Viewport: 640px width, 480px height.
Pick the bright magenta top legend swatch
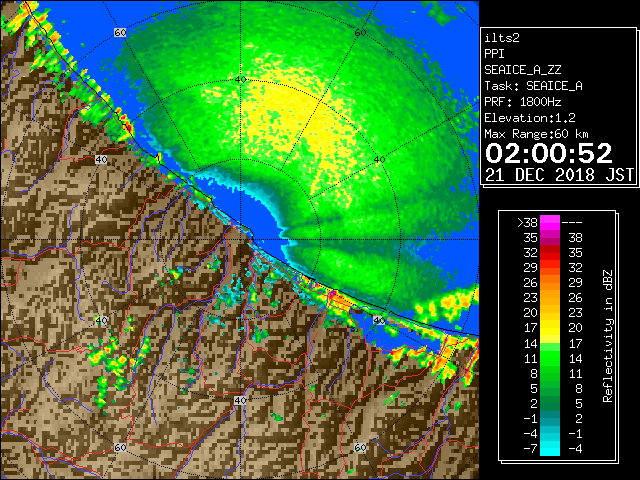tap(550, 223)
